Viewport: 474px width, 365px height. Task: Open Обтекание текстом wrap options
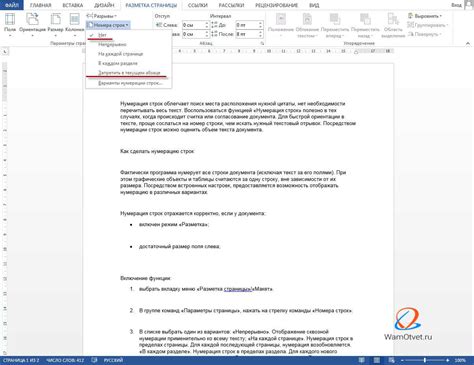(307, 24)
